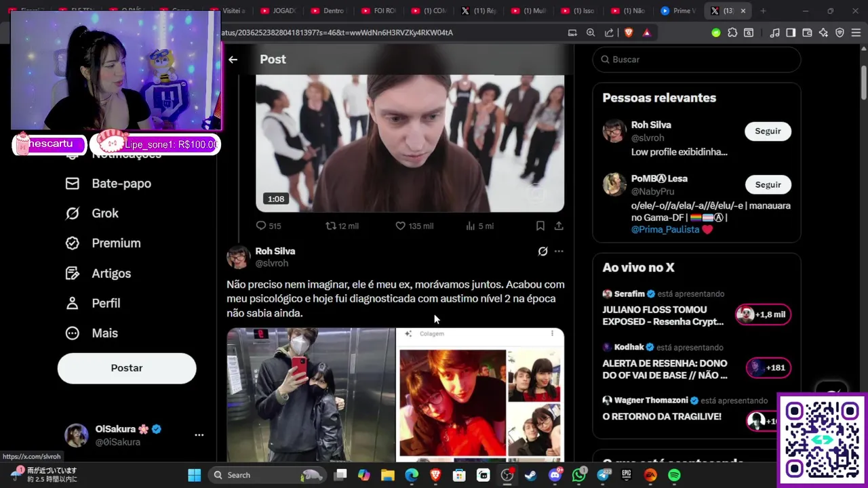Open media control music-note icon

(774, 33)
